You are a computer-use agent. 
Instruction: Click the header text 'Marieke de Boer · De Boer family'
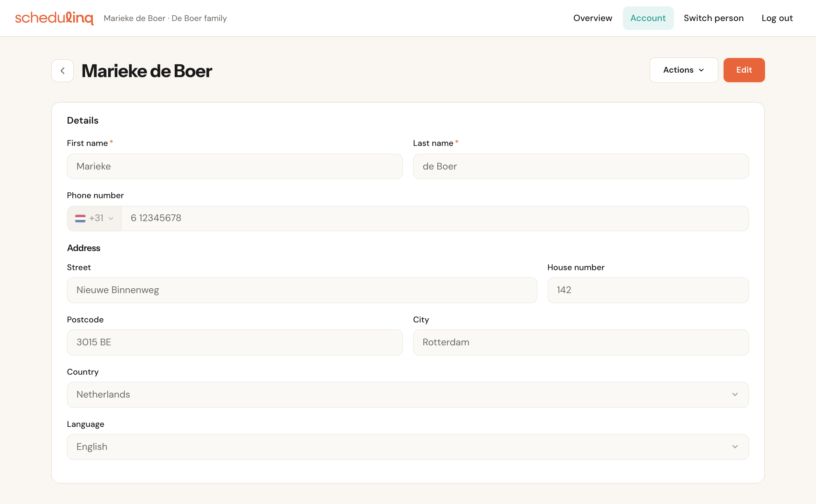click(x=165, y=18)
